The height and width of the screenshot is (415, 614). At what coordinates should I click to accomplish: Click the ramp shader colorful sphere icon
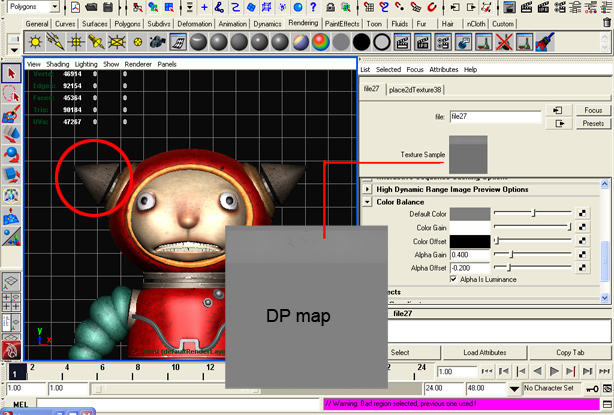[319, 42]
